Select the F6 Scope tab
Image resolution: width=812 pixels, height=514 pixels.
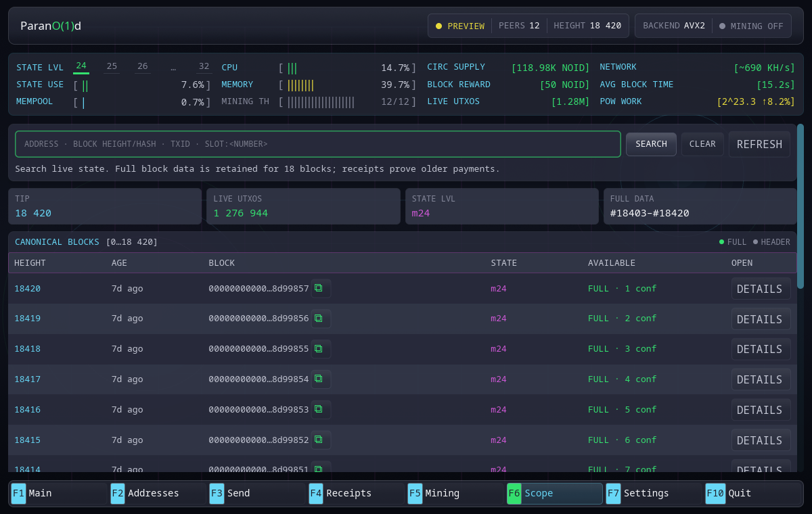(x=554, y=493)
